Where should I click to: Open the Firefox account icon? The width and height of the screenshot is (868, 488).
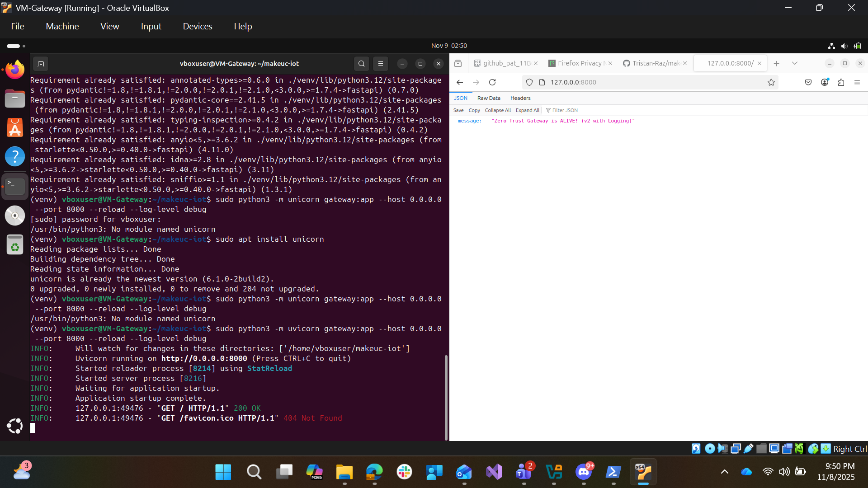pos(825,82)
